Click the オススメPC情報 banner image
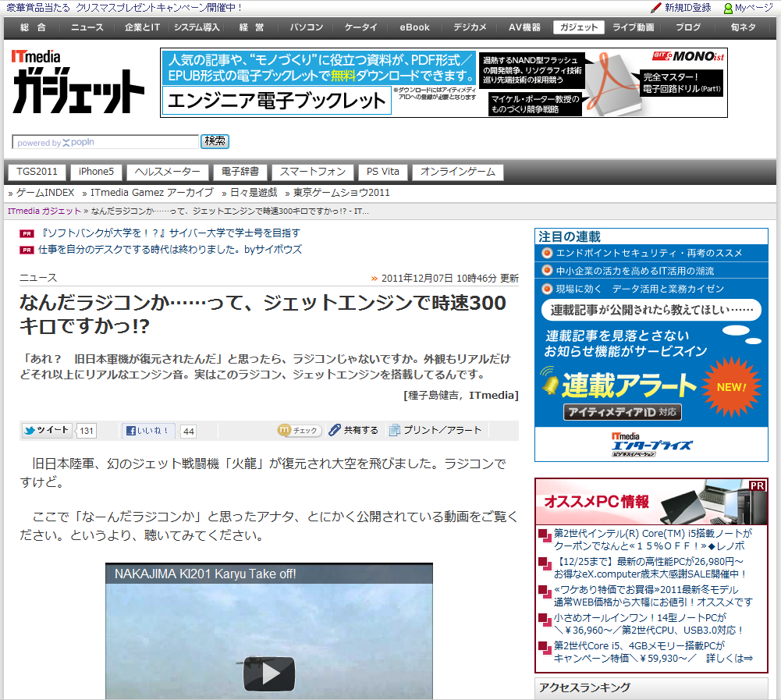Screen dimensions: 781x700 [651, 501]
